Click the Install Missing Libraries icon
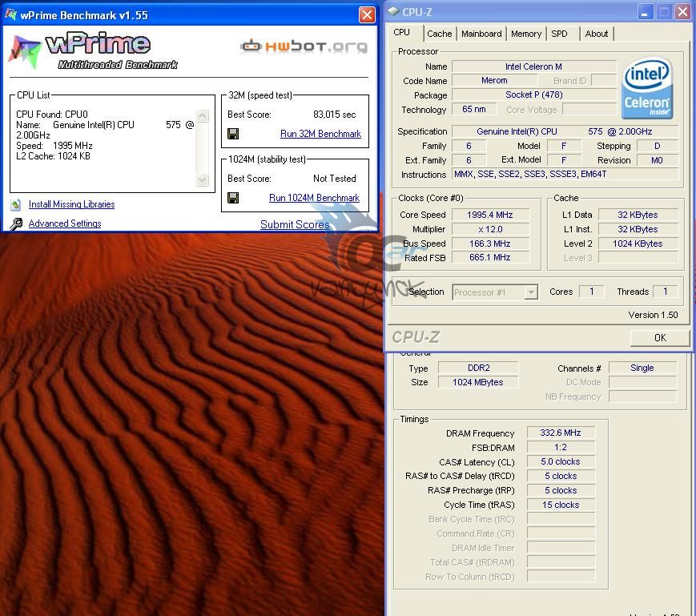696x616 pixels. (x=16, y=204)
